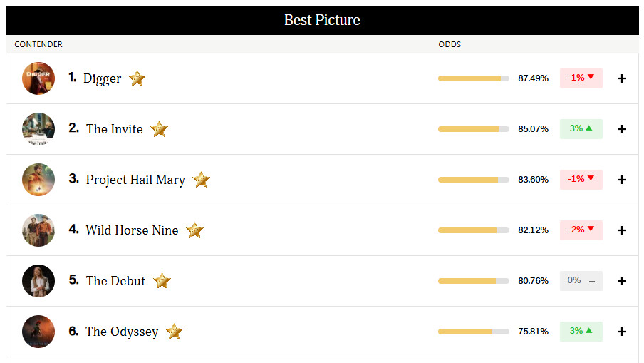This screenshot has height=363, width=644.
Task: Click the star icon after The Odyssey
Action: (x=174, y=332)
